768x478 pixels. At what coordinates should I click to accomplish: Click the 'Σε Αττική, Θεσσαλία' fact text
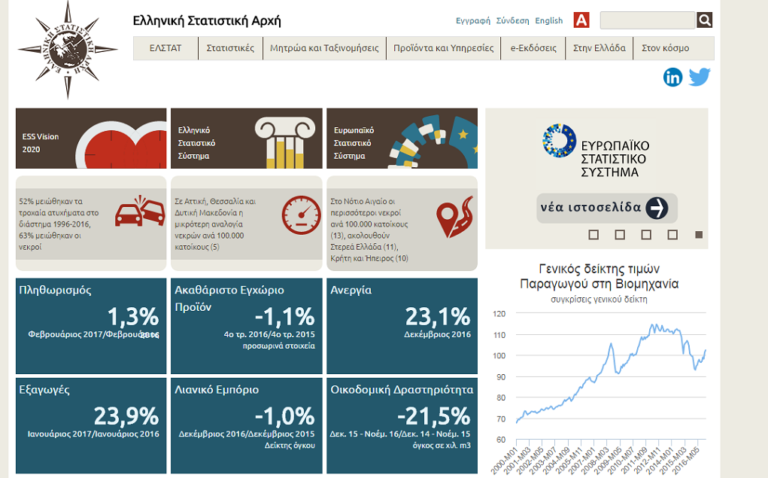(216, 224)
